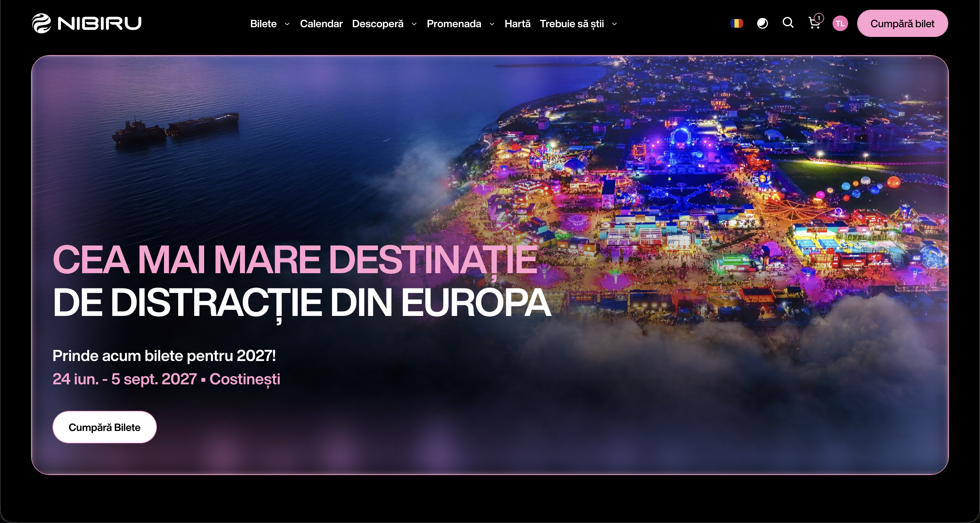This screenshot has height=523, width=980.
Task: Toggle dark mode with the moon icon
Action: coord(763,24)
